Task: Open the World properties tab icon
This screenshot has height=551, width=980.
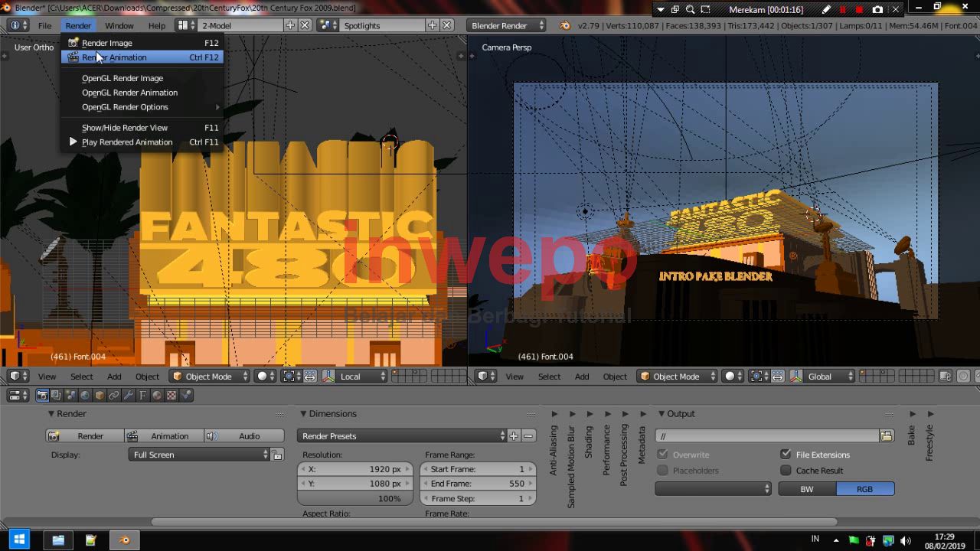Action: (x=85, y=396)
